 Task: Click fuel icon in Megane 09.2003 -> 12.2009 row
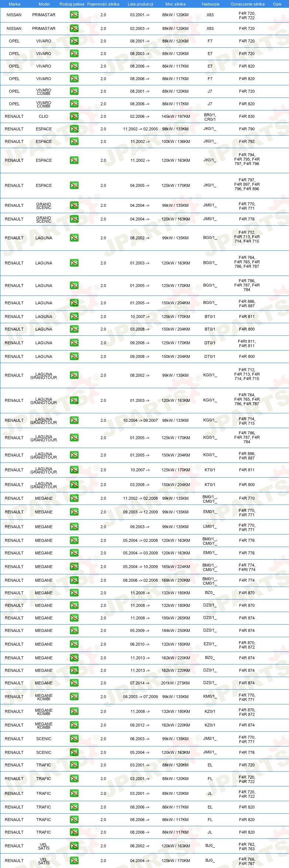pos(74,512)
